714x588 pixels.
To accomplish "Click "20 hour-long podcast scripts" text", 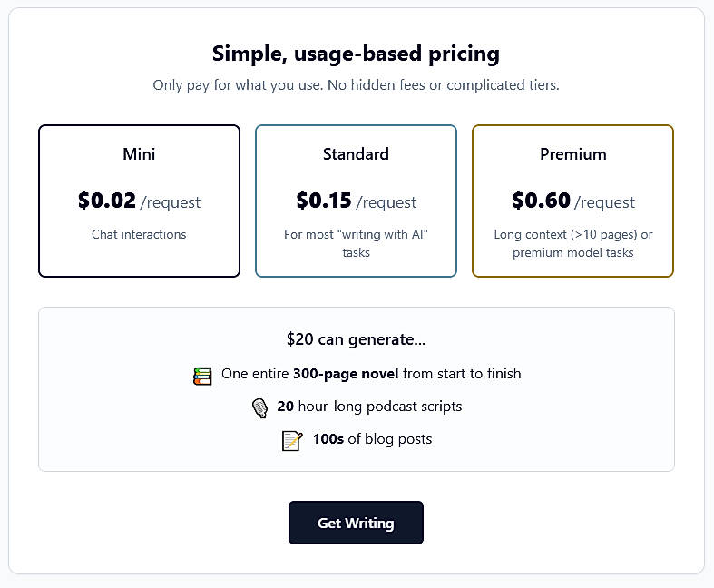I will [369, 407].
